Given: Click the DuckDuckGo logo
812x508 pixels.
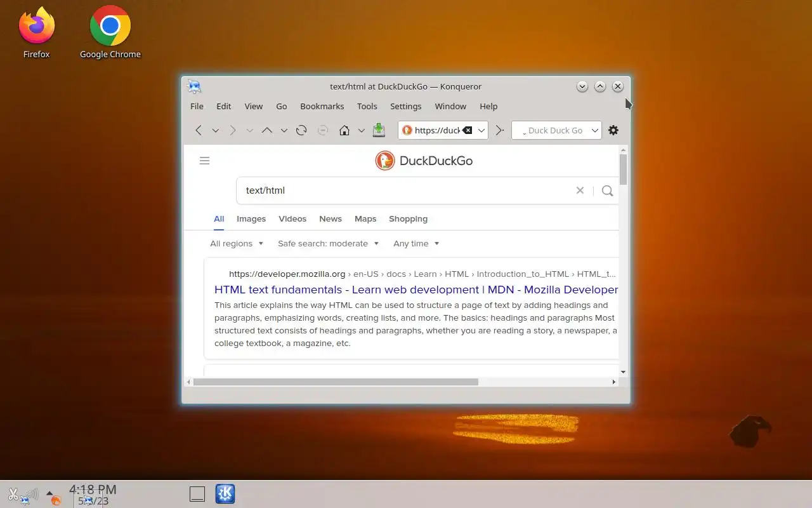Looking at the screenshot, I should tap(424, 161).
